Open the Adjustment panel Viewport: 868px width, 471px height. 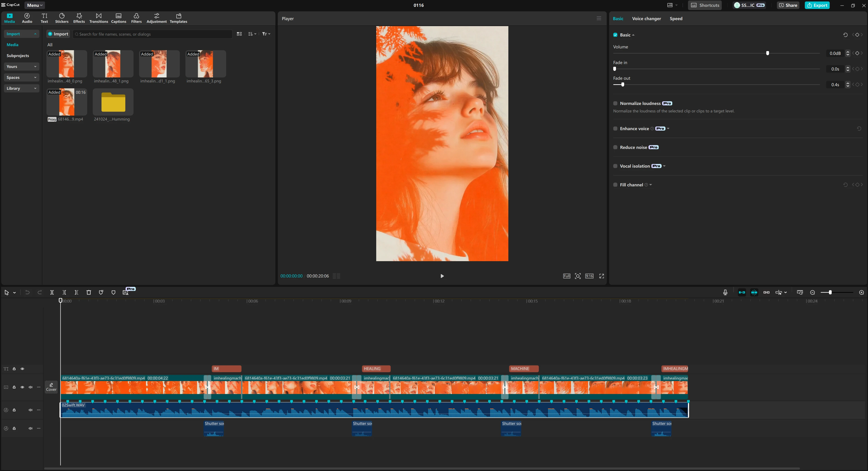click(x=156, y=18)
